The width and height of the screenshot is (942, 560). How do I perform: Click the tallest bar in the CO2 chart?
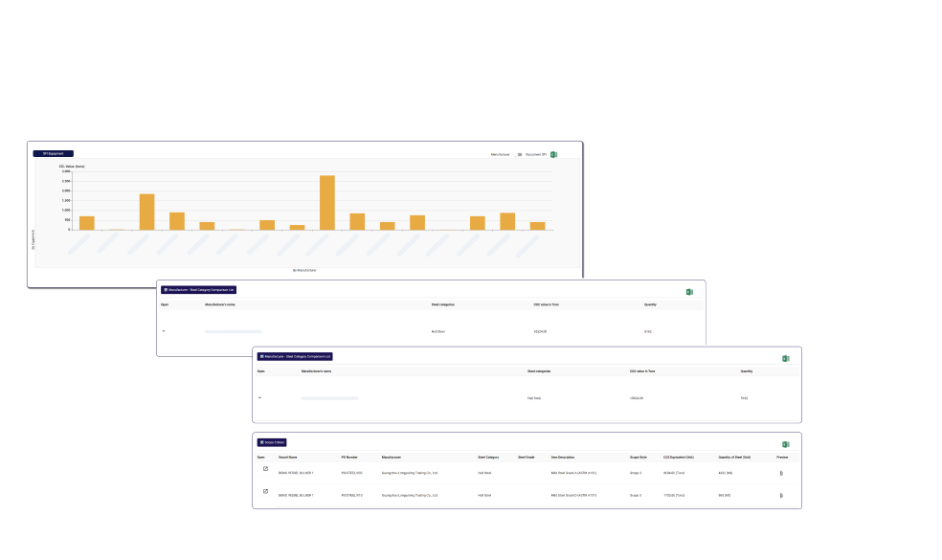point(327,203)
